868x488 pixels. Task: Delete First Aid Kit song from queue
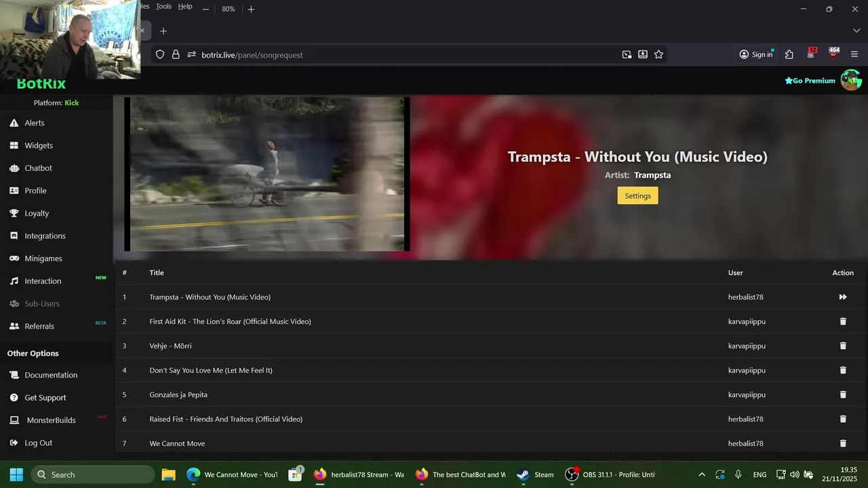point(843,321)
